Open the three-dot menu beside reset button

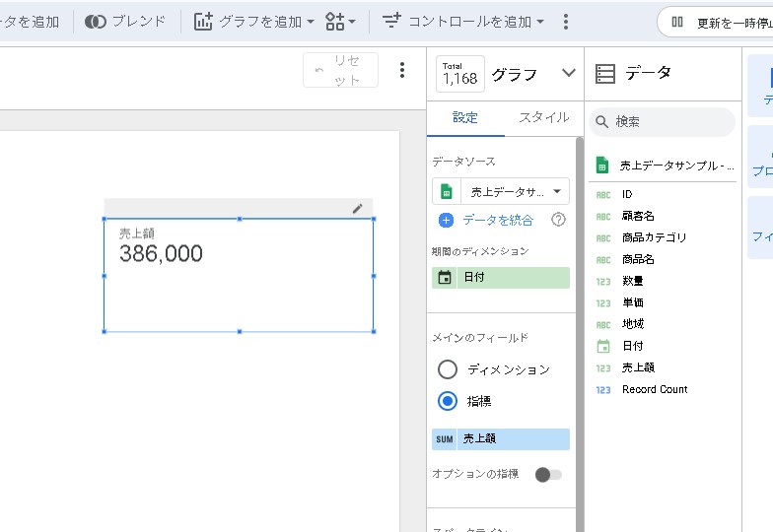click(401, 70)
